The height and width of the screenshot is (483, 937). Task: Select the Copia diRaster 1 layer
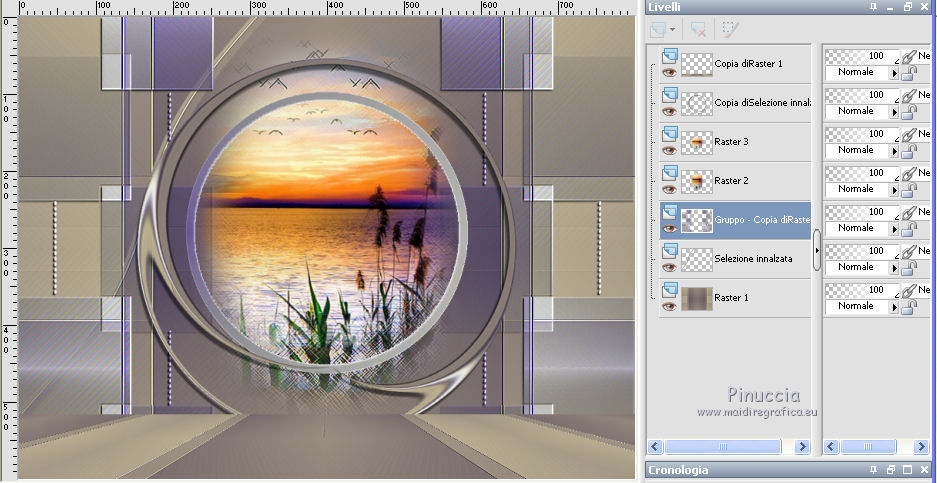click(x=735, y=63)
